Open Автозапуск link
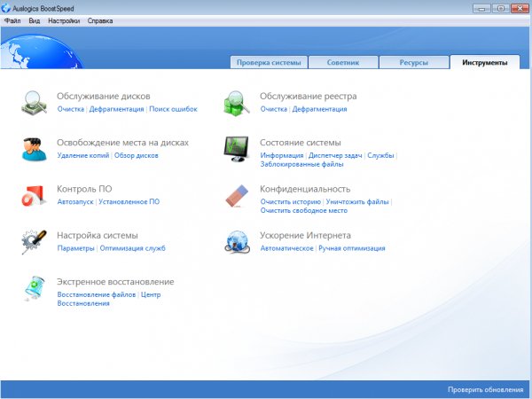 point(75,201)
